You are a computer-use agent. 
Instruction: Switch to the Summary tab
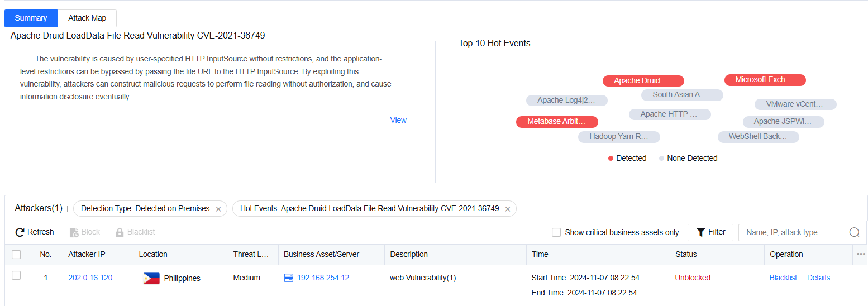pyautogui.click(x=31, y=18)
